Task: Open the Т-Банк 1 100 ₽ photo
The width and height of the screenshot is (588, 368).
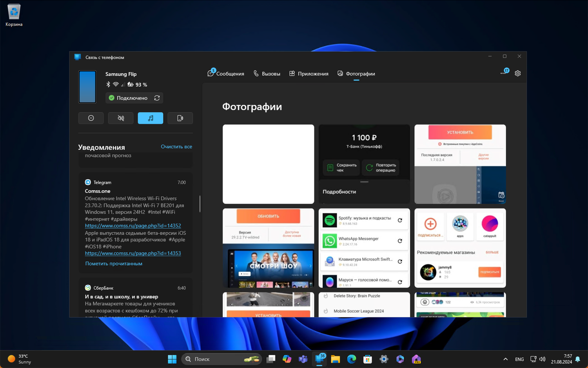Action: pos(364,164)
